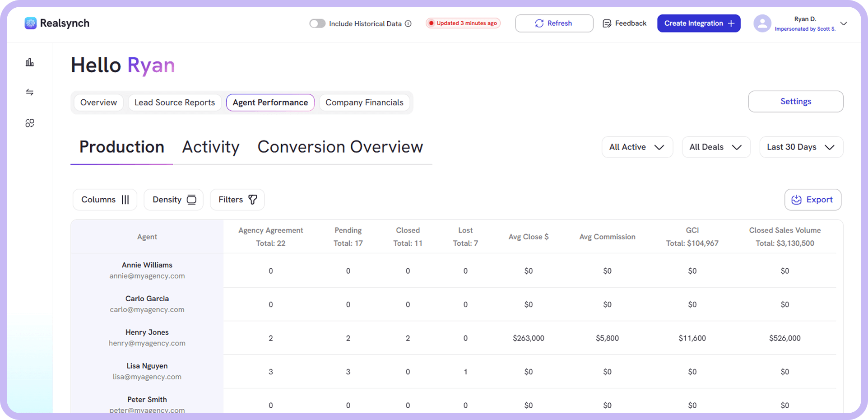This screenshot has height=420, width=868.
Task: Click the integrations arrows sidebar icon
Action: (30, 93)
